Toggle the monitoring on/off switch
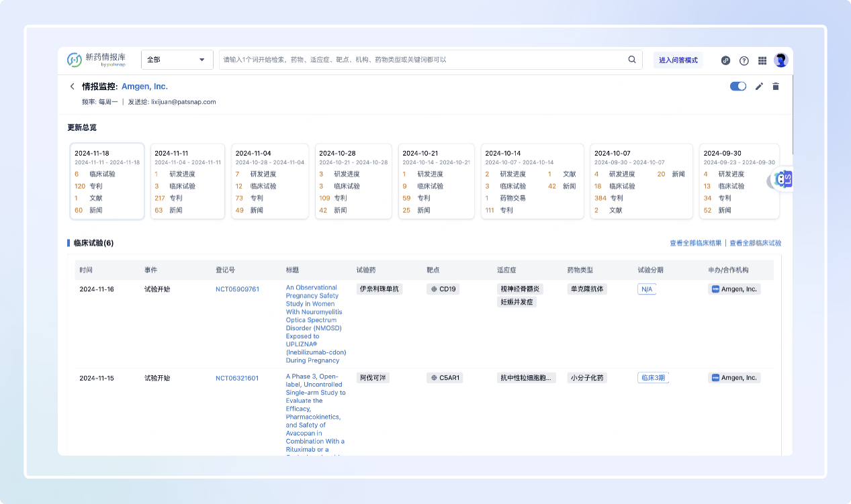Viewport: 851px width, 504px height. point(738,87)
